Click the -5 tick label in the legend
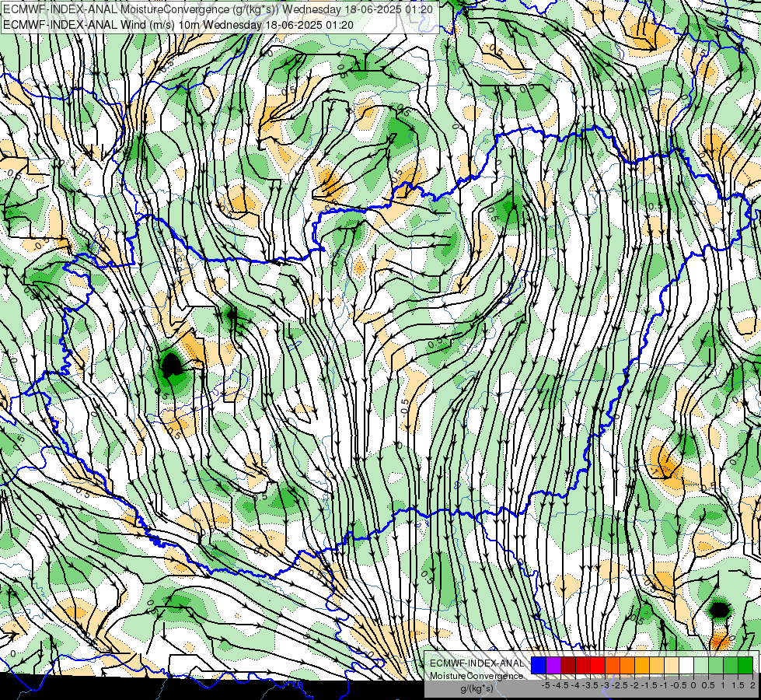 click(x=546, y=685)
